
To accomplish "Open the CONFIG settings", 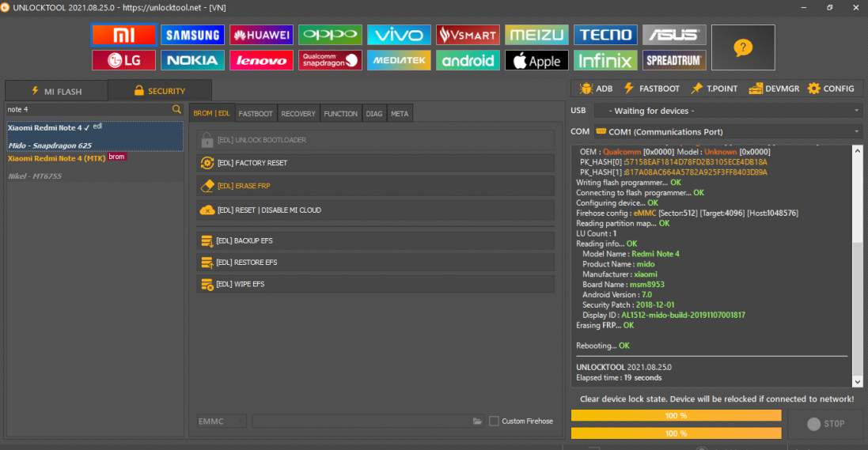I will click(831, 89).
